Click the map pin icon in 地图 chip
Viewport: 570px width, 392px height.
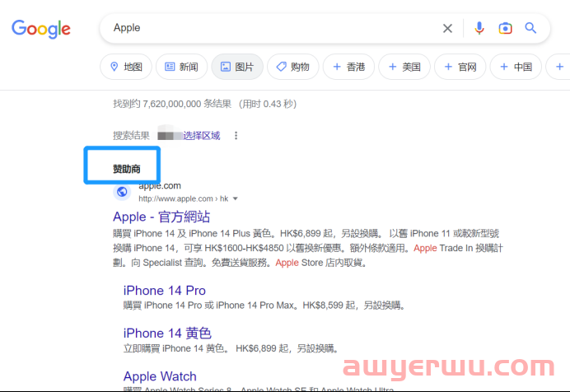click(114, 67)
